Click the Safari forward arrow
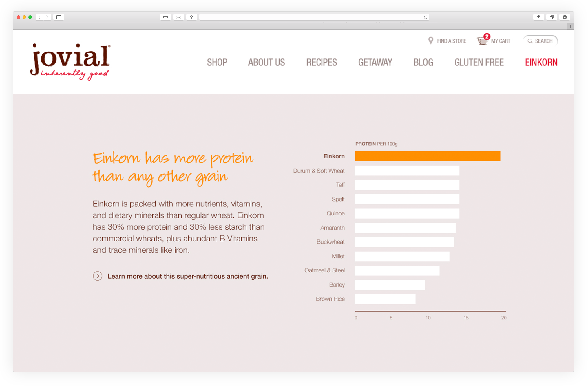The height and width of the screenshot is (388, 588). pos(47,17)
